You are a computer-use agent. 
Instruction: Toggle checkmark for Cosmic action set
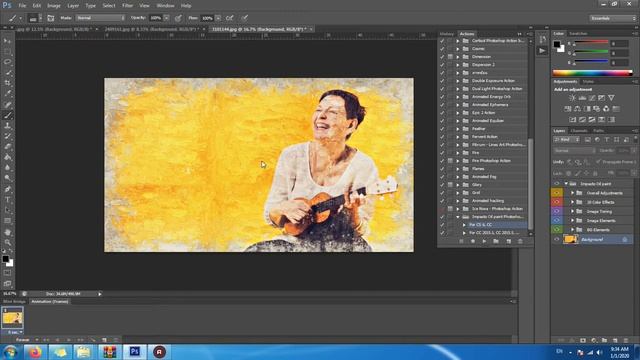click(x=442, y=49)
